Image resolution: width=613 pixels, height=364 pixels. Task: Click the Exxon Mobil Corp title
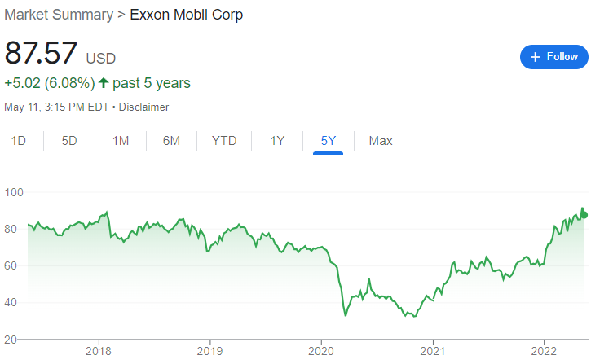pyautogui.click(x=187, y=15)
